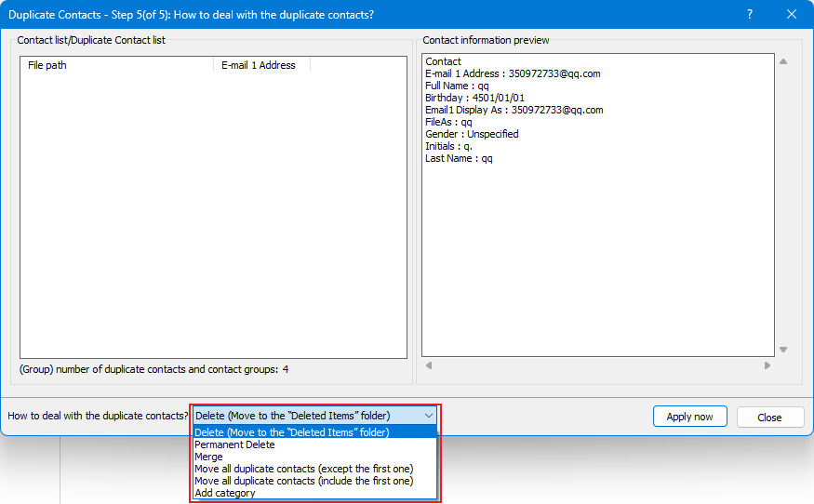Select move all duplicates except the first one
Screen dimensions: 814x504
pyautogui.click(x=314, y=469)
